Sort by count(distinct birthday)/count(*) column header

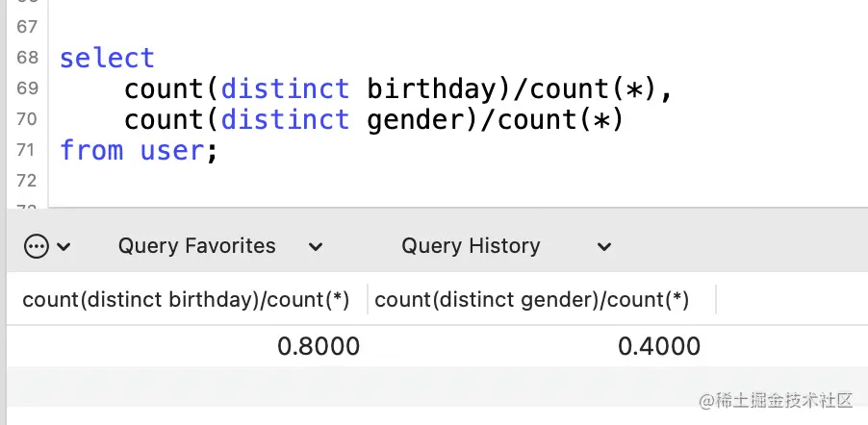coord(187,299)
